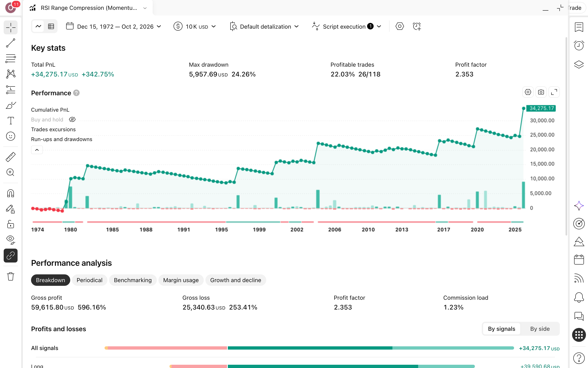
Task: Switch to the list of trades table view
Action: 51,26
